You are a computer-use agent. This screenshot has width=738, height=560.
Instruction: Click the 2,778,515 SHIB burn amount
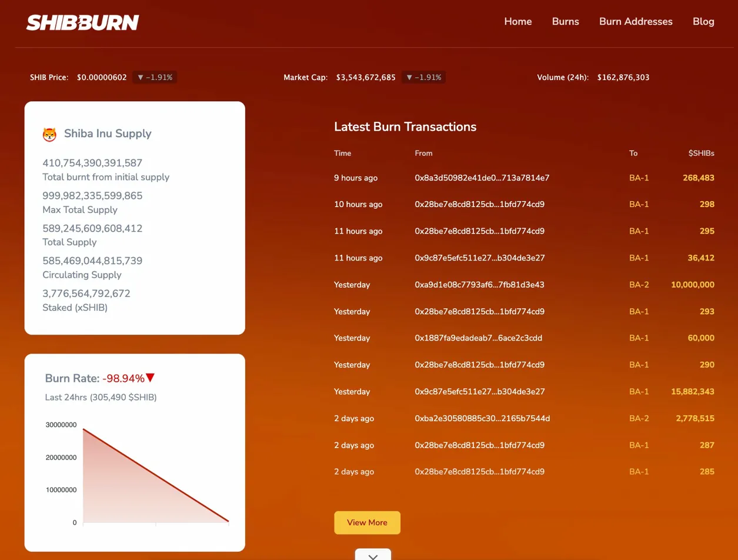[695, 419]
